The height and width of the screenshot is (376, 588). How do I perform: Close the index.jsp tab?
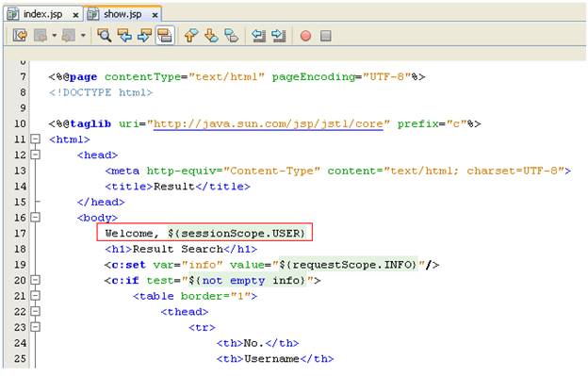pos(75,15)
